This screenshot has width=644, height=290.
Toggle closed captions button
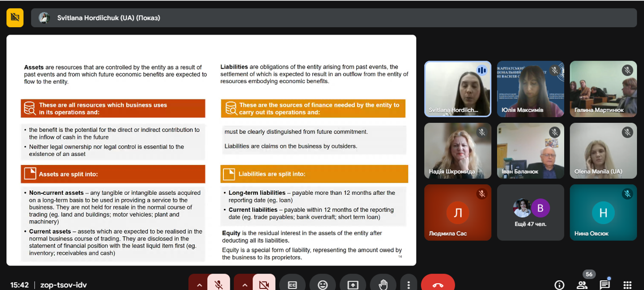(292, 285)
